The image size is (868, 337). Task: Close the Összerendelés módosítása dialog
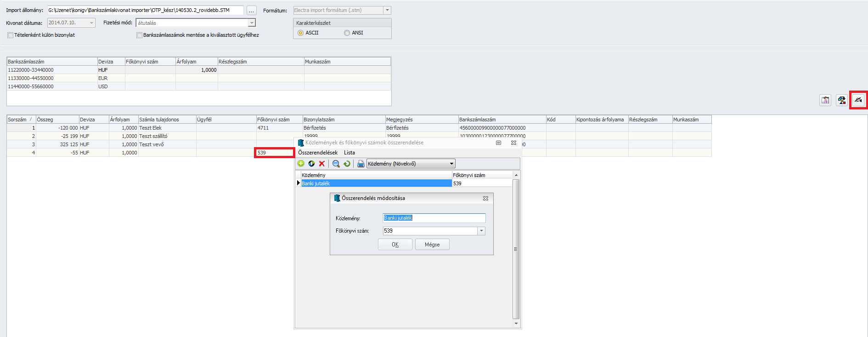[x=485, y=199]
